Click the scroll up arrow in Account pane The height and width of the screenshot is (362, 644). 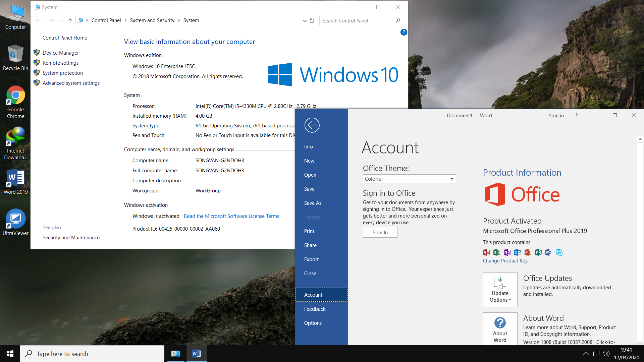coord(640,139)
